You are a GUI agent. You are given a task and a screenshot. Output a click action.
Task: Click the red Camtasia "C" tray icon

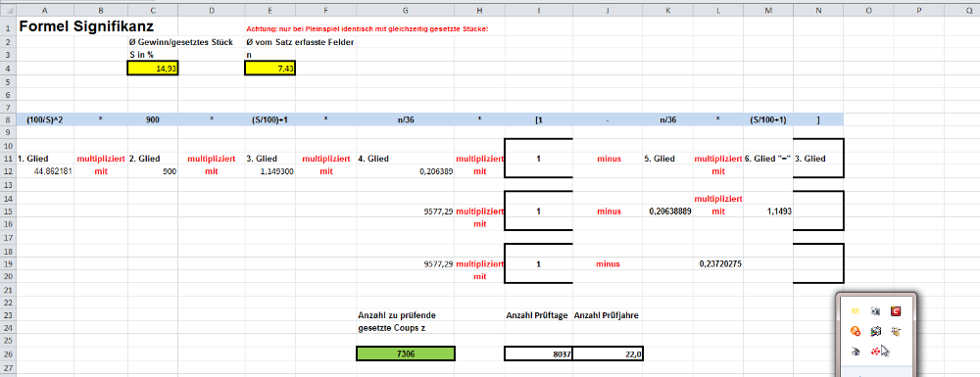(896, 310)
